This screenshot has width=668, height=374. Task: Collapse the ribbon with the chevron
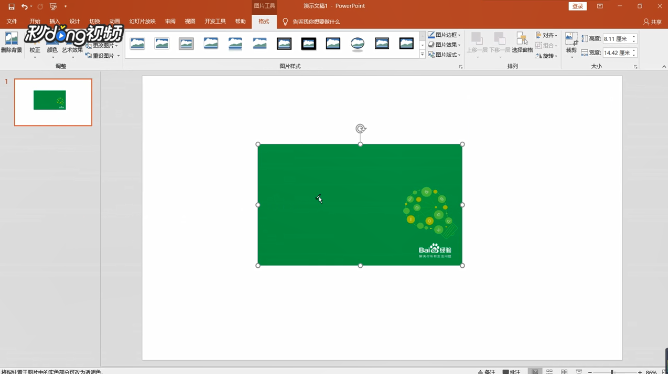[663, 67]
